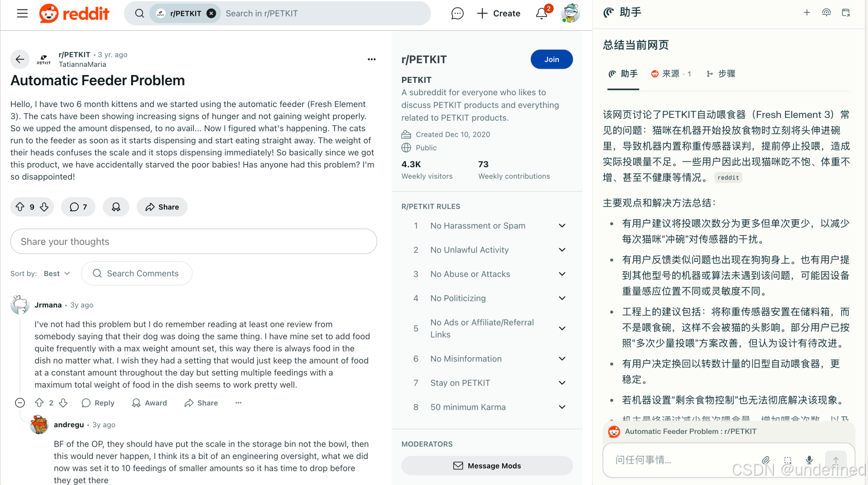Open the reddit source citation chip

click(x=728, y=178)
